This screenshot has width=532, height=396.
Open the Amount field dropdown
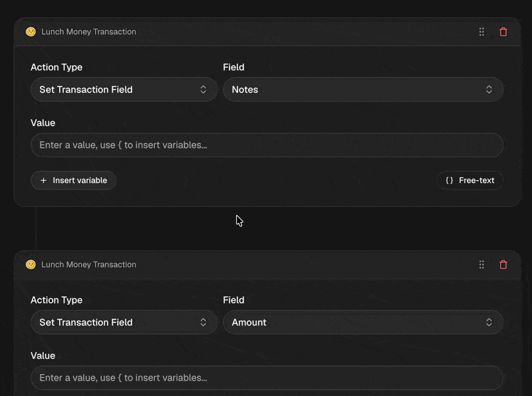363,322
